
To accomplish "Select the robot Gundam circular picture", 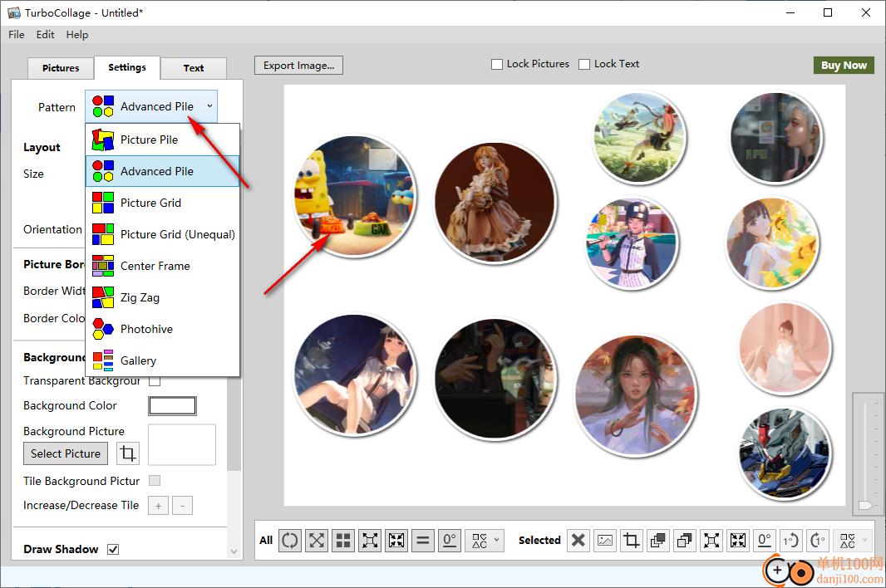I will [785, 453].
